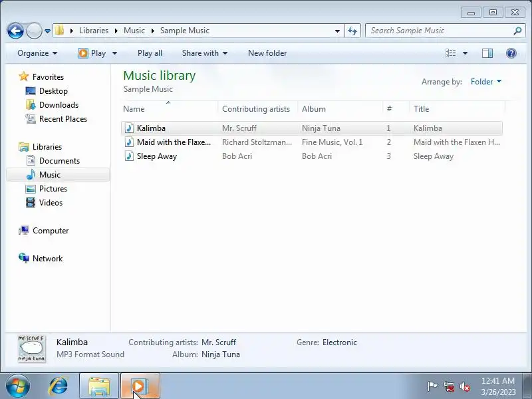Edit the Genre value Electronic
The image size is (532, 399).
(340, 342)
